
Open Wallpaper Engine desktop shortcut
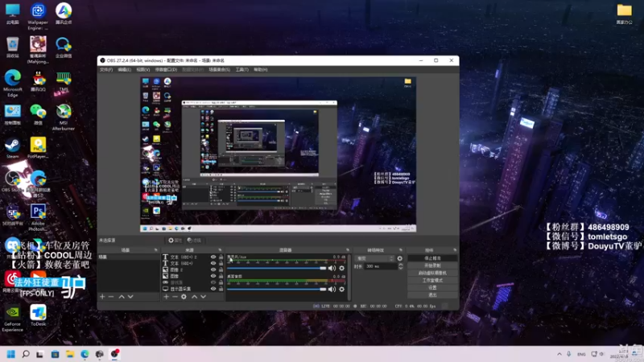[x=38, y=16]
